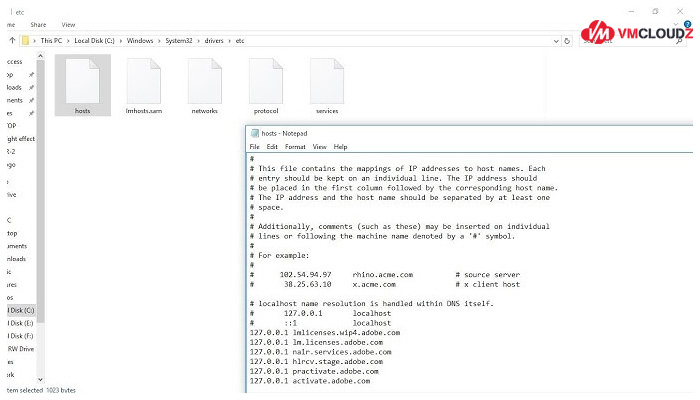Click drivers breadcrumb segment
The height and width of the screenshot is (400, 700).
pos(214,41)
